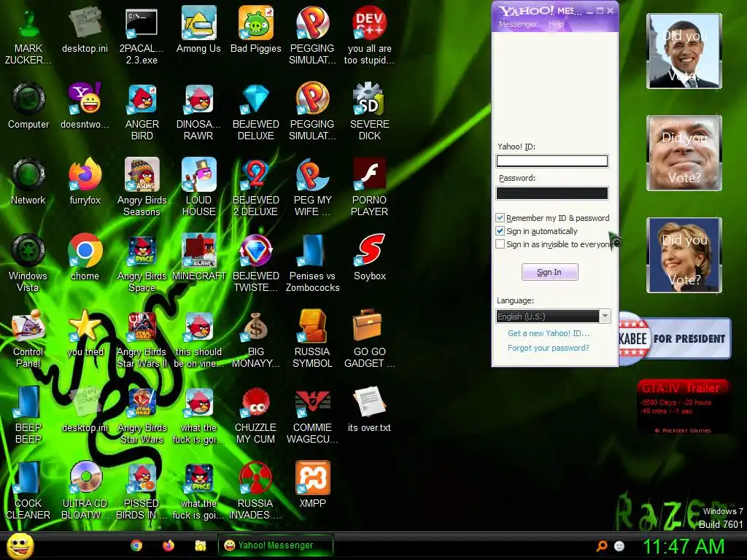Focus the Password input field
This screenshot has width=747, height=560.
[552, 192]
